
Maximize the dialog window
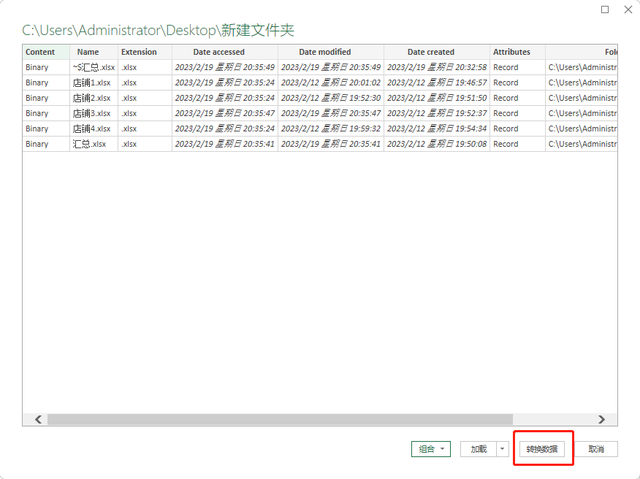[605, 9]
